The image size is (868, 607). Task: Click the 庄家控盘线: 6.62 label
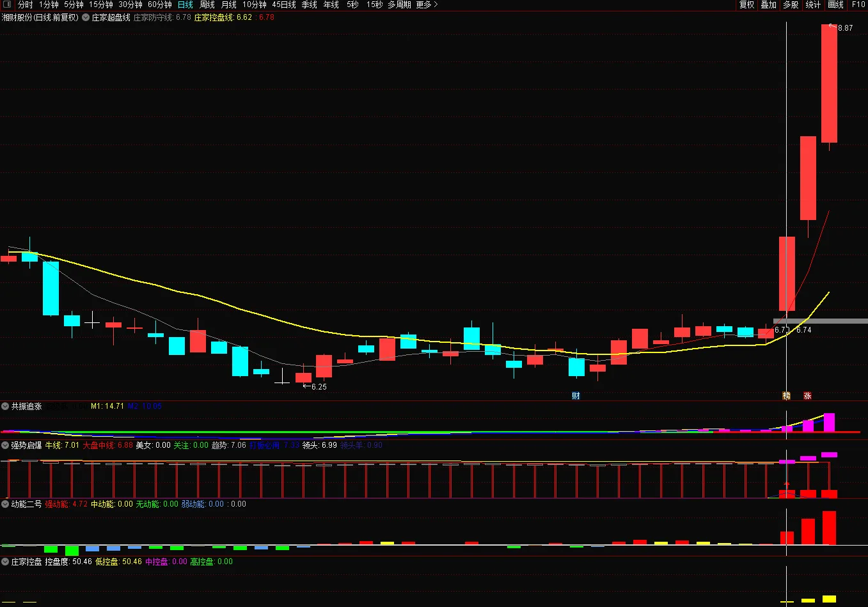(223, 17)
